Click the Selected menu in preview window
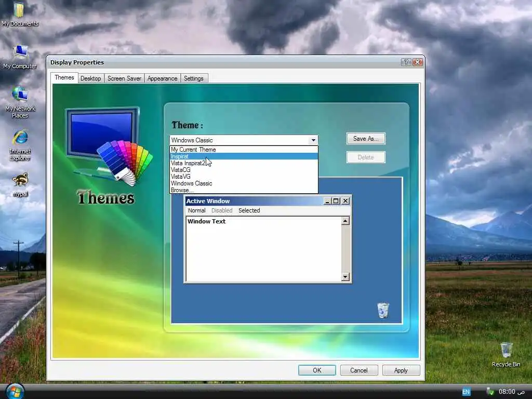Screen dimensions: 532x399 click(x=249, y=210)
